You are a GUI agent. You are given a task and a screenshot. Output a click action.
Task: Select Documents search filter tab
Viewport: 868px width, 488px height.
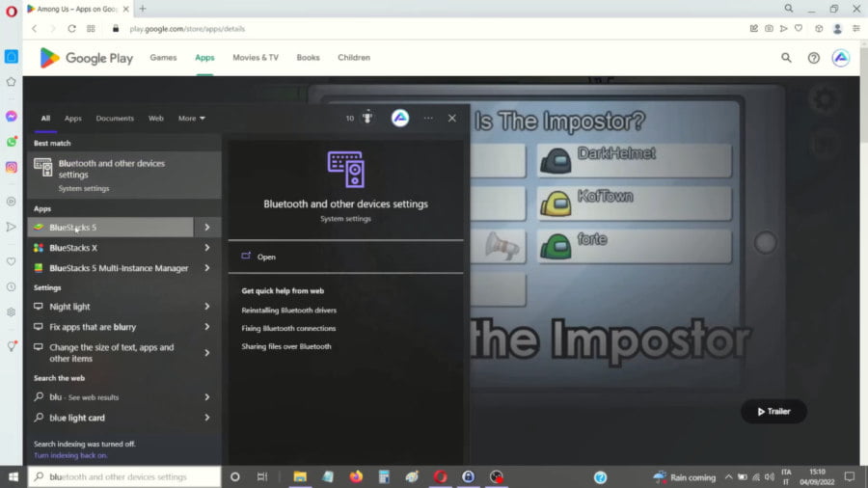click(115, 118)
